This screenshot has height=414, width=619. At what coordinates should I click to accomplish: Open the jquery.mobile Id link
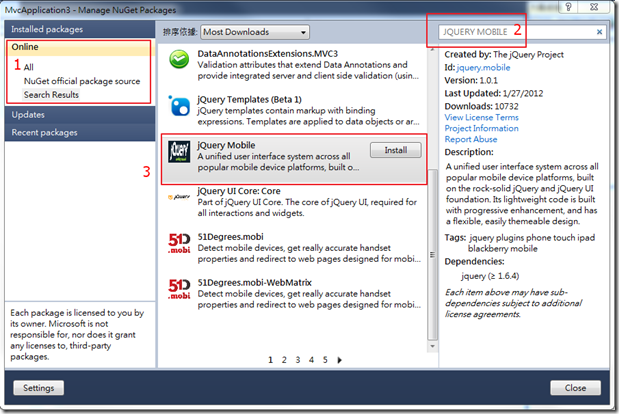tap(483, 67)
